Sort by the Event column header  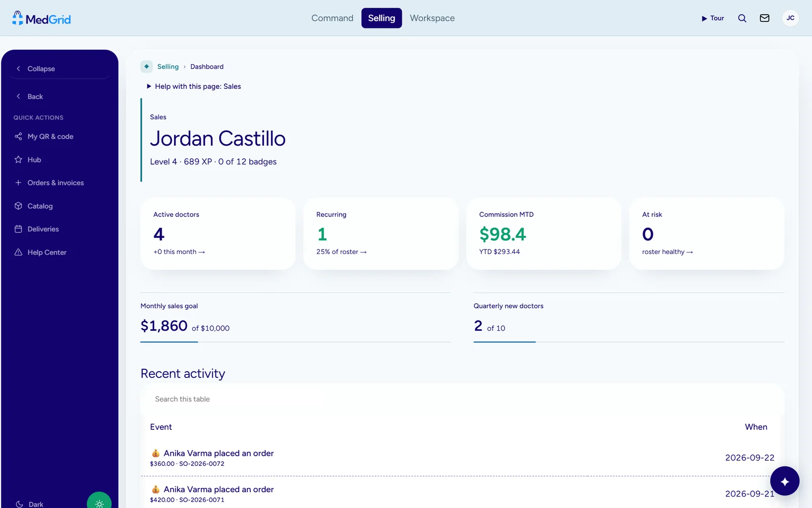point(161,427)
